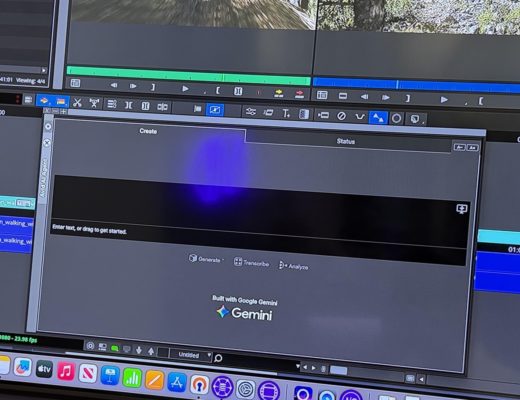Mark Out in record monitor
The image size is (520, 400).
tap(408, 98)
